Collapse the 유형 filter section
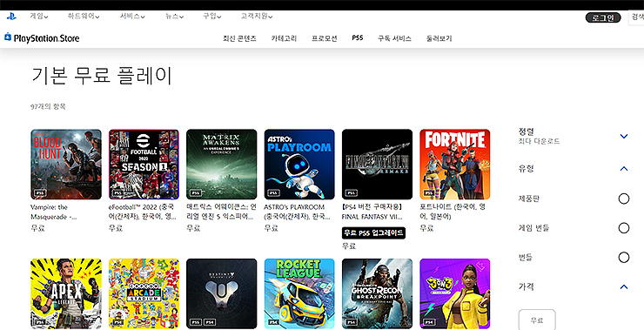The height and width of the screenshot is (330, 644). pyautogui.click(x=624, y=169)
